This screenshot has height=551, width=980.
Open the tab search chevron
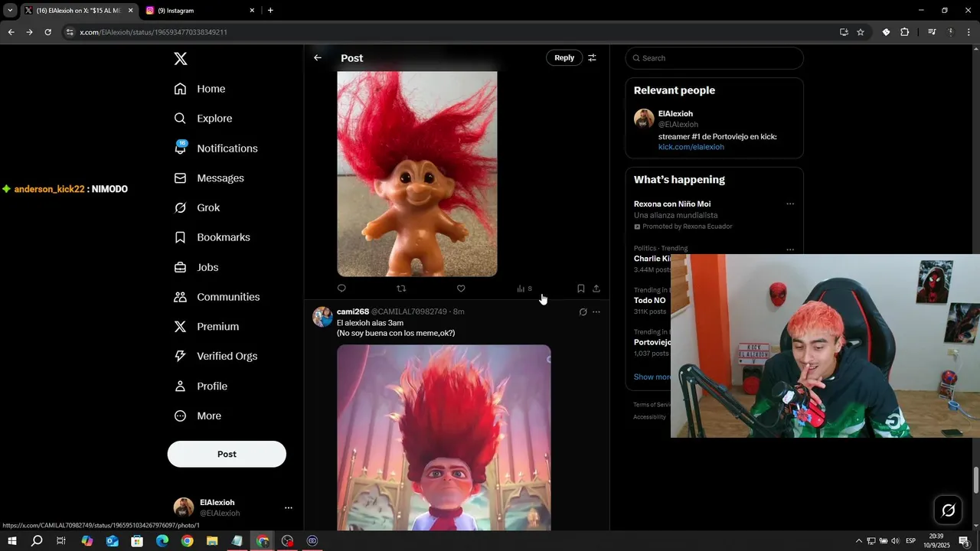pos(10,11)
